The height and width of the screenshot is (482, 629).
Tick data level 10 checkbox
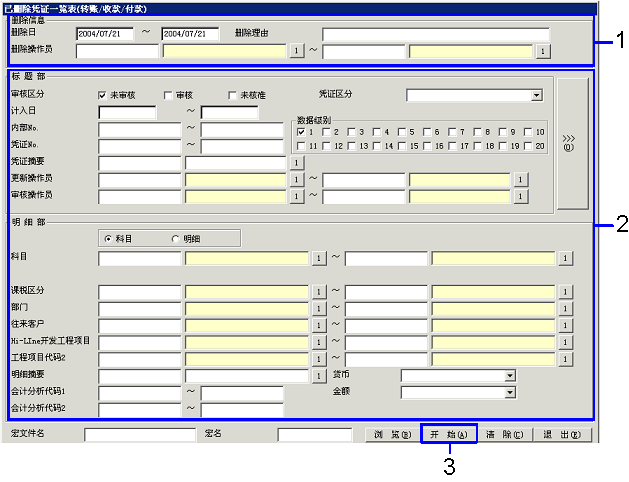[x=528, y=132]
